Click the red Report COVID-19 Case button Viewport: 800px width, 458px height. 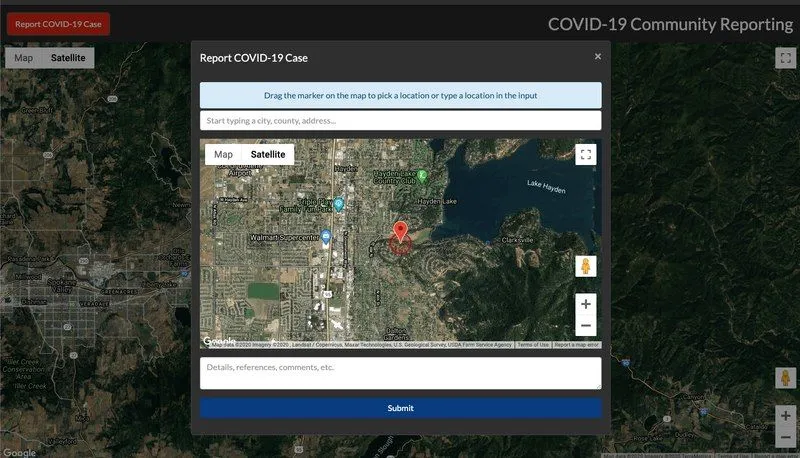(58, 24)
